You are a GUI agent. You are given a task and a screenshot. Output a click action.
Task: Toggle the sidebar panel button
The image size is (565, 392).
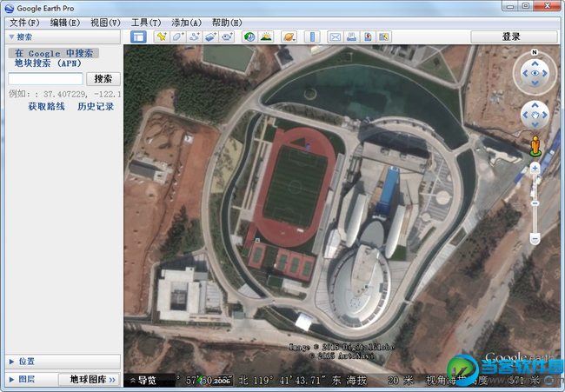coord(138,37)
